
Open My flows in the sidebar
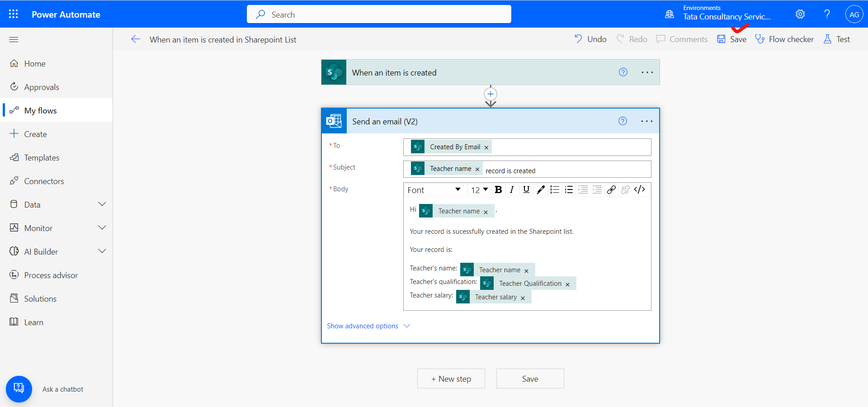tap(40, 110)
